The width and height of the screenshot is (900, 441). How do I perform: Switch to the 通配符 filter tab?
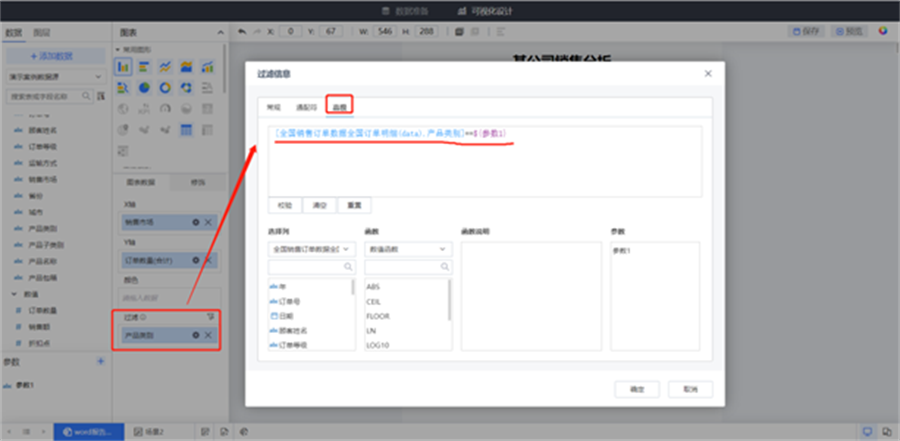point(305,107)
